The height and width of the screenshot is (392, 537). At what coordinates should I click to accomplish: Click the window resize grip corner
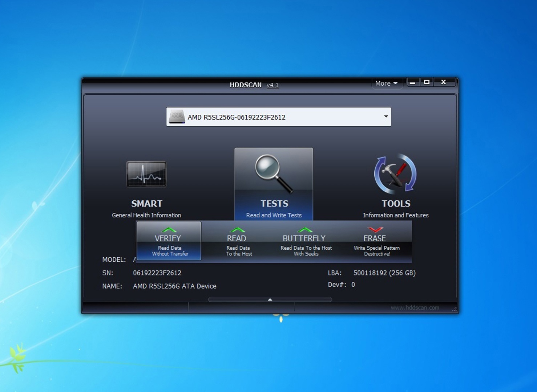[455, 309]
